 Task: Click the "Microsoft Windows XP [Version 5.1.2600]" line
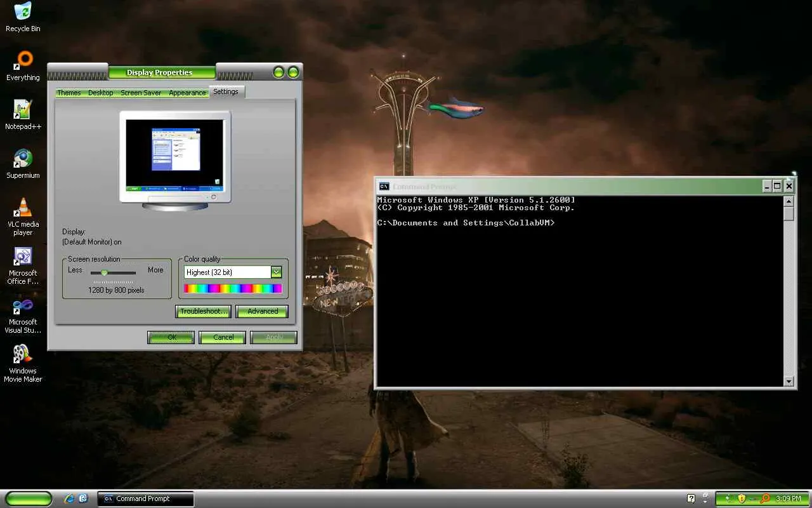476,200
